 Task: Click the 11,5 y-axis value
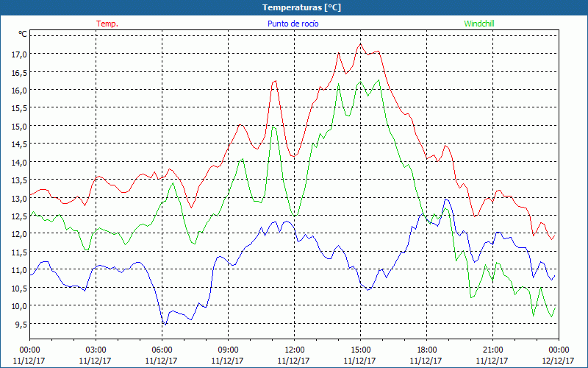point(19,252)
